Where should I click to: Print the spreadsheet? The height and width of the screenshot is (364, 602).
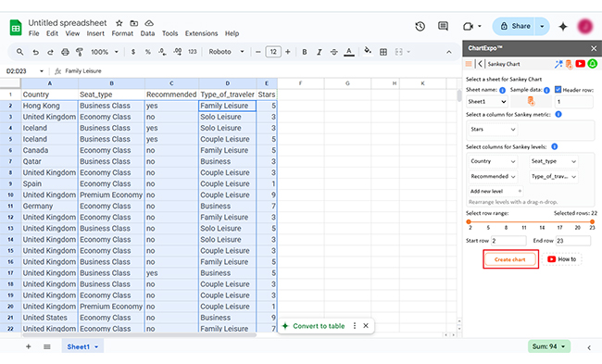pyautogui.click(x=65, y=52)
